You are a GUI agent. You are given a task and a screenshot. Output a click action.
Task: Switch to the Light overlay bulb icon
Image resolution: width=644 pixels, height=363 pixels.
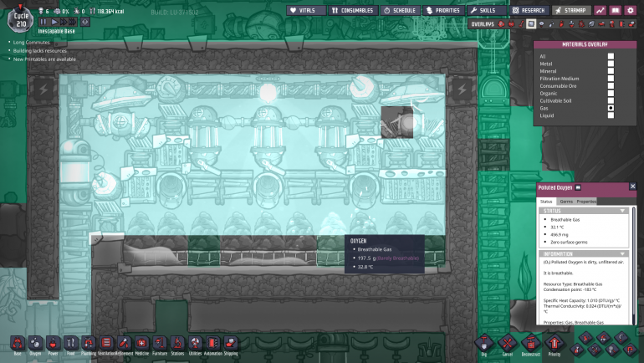(x=541, y=24)
